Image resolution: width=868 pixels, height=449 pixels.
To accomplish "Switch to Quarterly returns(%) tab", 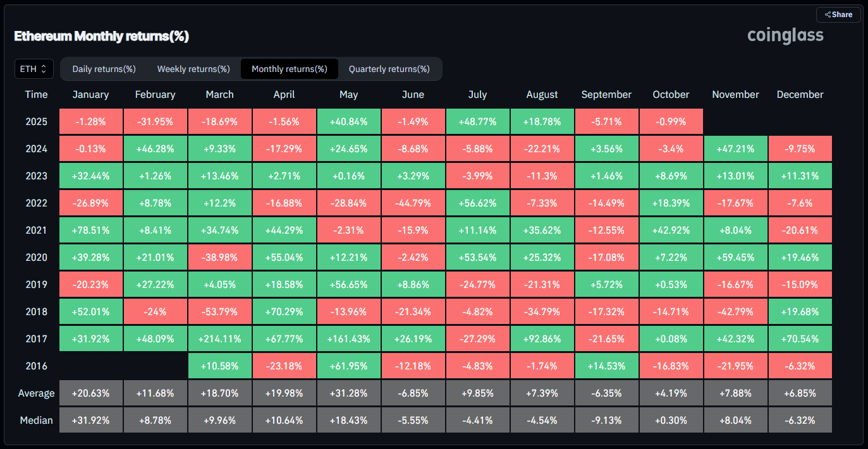I will point(389,69).
